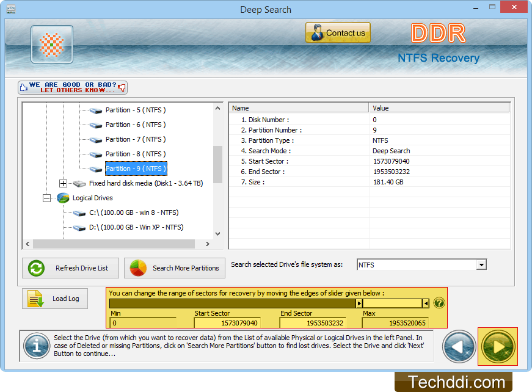
Task: Click the Back arrow round button
Action: (459, 347)
